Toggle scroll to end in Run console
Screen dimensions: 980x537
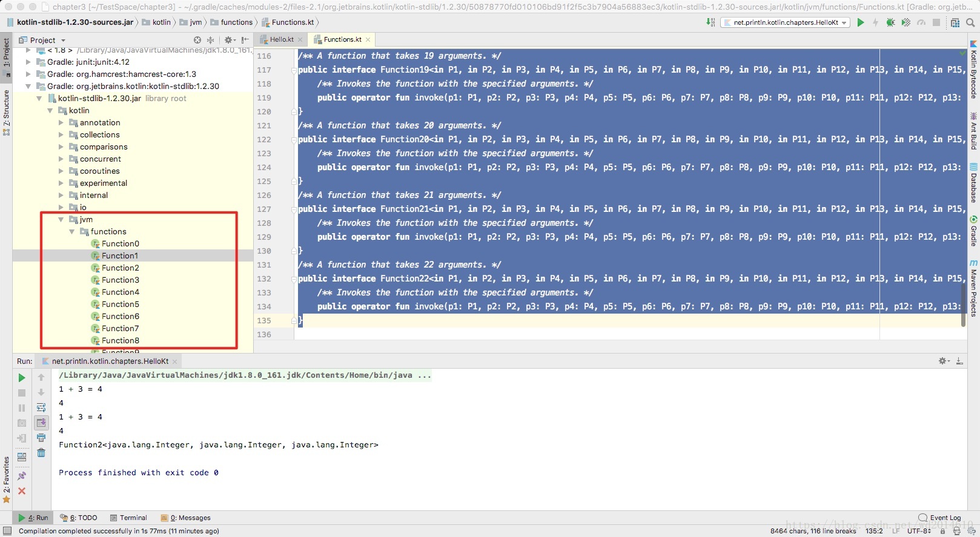[41, 423]
